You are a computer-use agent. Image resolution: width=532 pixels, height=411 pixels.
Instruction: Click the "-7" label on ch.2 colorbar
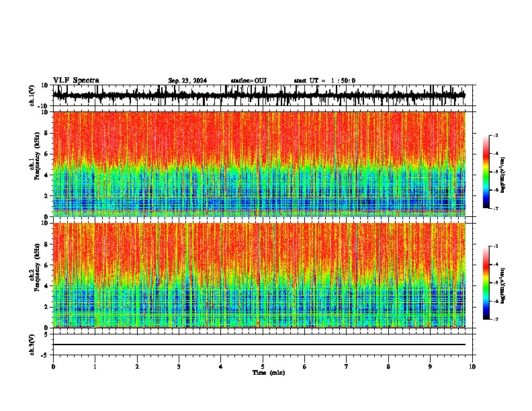[x=495, y=319]
